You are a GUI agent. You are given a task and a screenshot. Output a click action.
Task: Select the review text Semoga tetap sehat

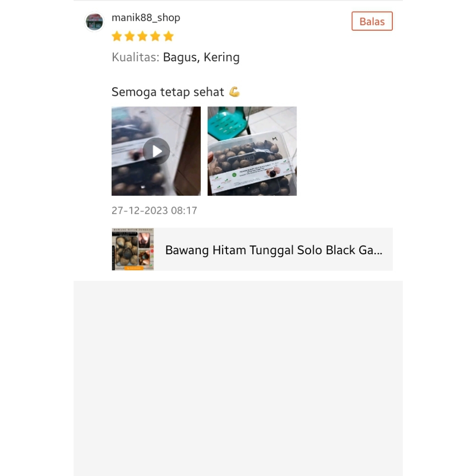[167, 92]
